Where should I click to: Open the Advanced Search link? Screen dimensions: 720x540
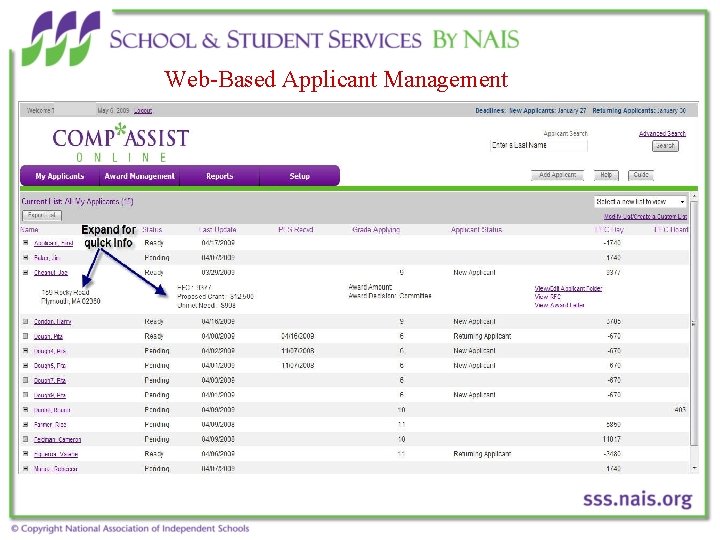[x=662, y=134]
